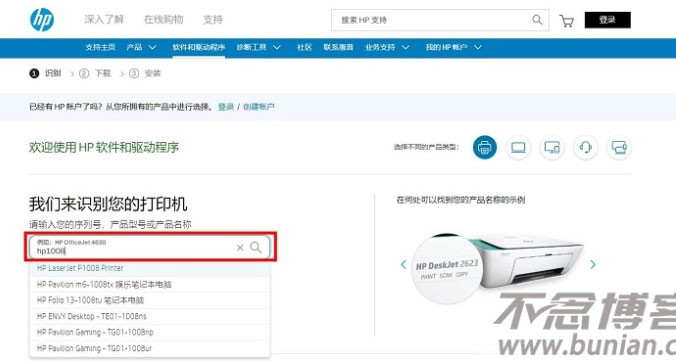Choose HP Pavilion Gaming TG01-1008np suggestion
The height and width of the screenshot is (361, 676).
pos(150,332)
